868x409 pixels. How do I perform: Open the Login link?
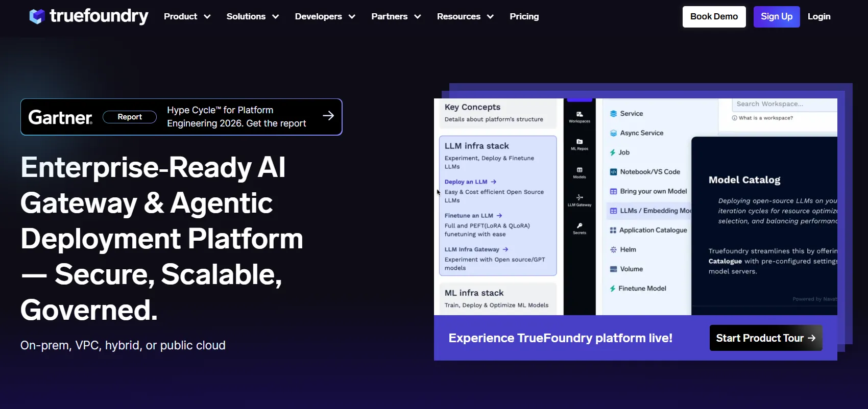pos(819,16)
